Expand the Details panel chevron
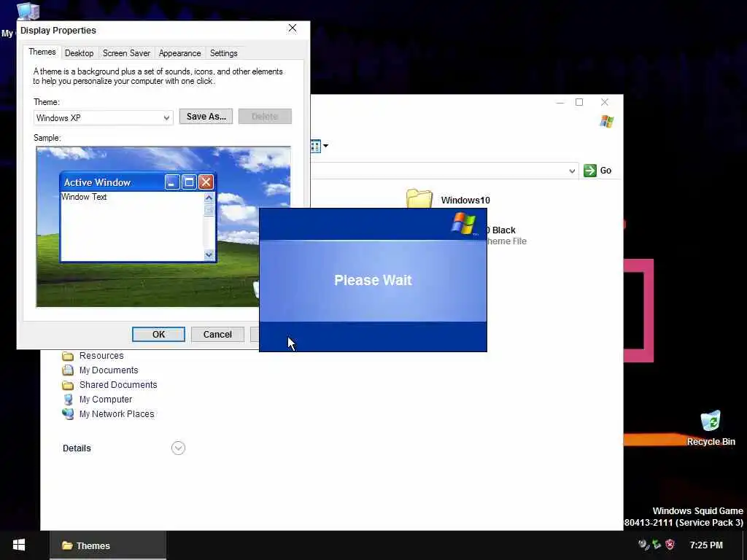The image size is (747, 560). pyautogui.click(x=178, y=448)
